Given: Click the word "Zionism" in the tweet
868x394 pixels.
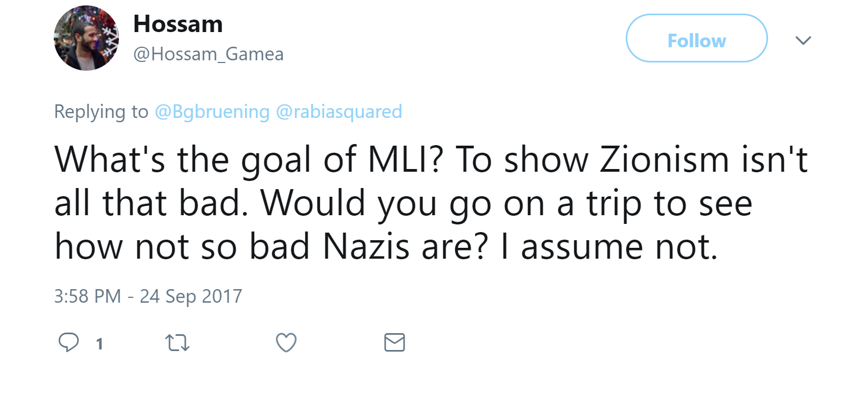Looking at the screenshot, I should 664,160.
